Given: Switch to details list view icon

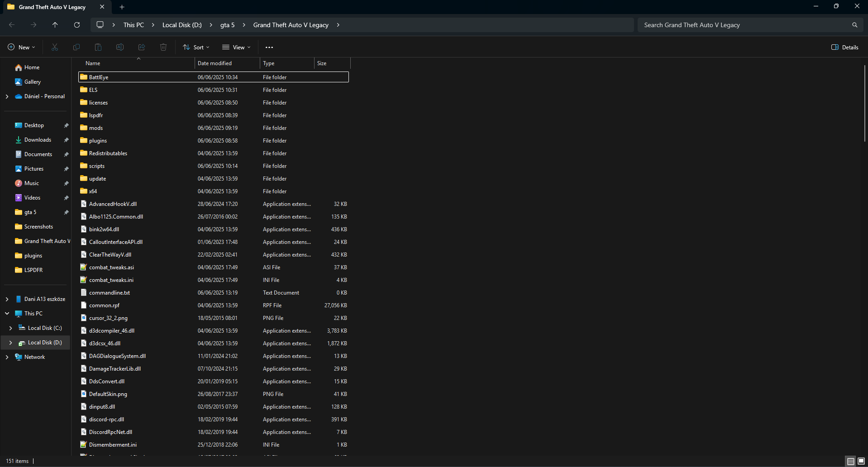Looking at the screenshot, I should point(851,461).
